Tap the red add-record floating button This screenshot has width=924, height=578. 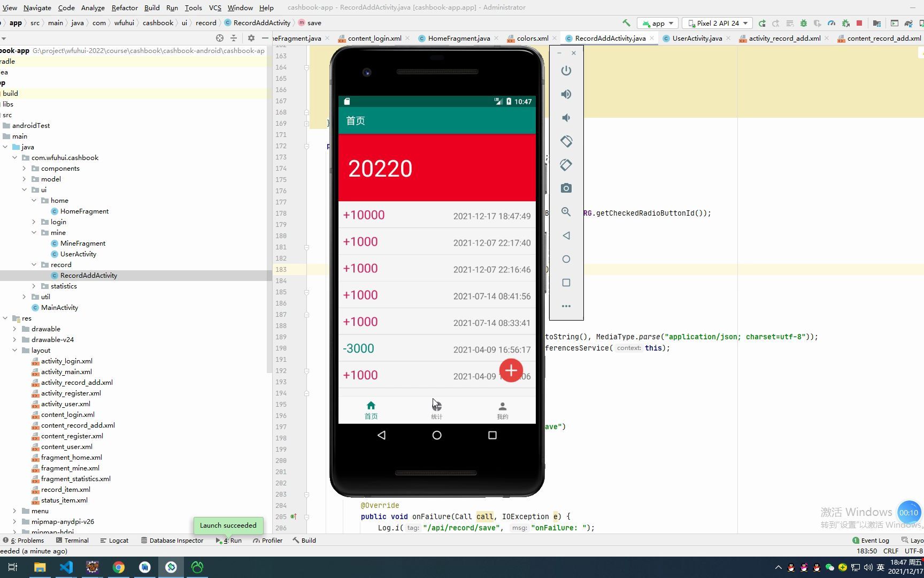coord(511,370)
